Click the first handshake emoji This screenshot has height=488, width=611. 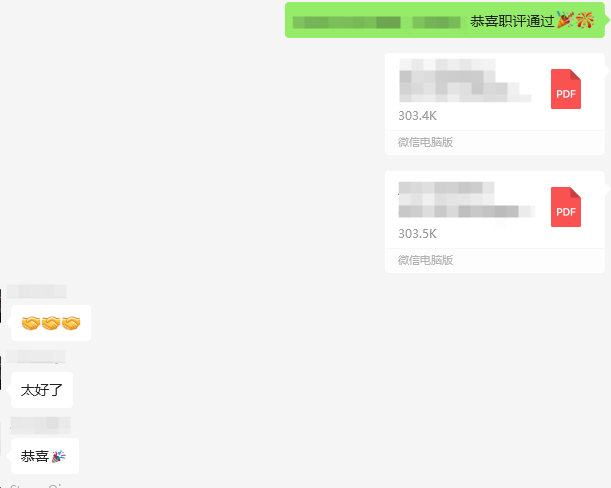pyautogui.click(x=31, y=323)
